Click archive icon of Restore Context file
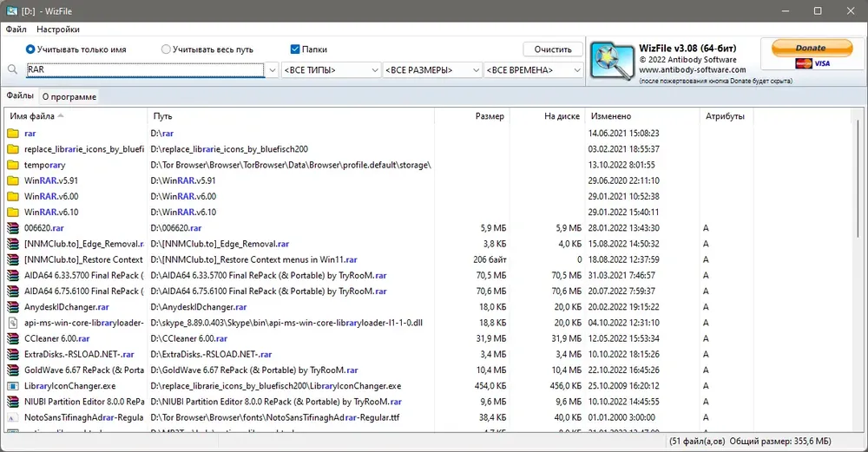The image size is (868, 452). [x=13, y=259]
